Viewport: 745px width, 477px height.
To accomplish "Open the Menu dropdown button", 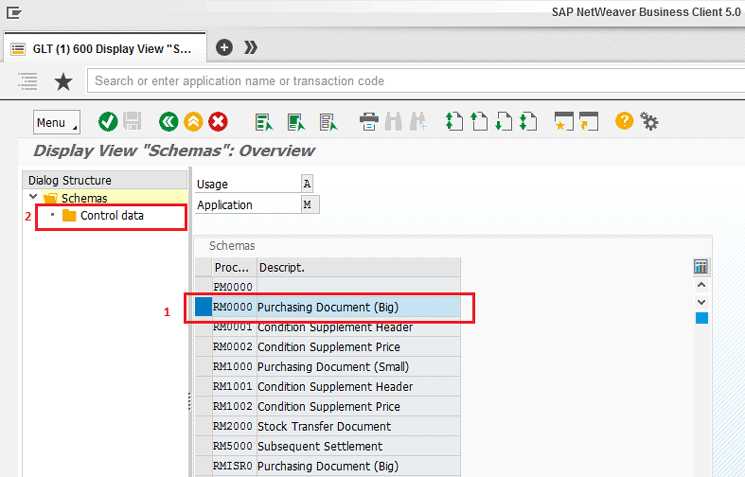I will (56, 122).
